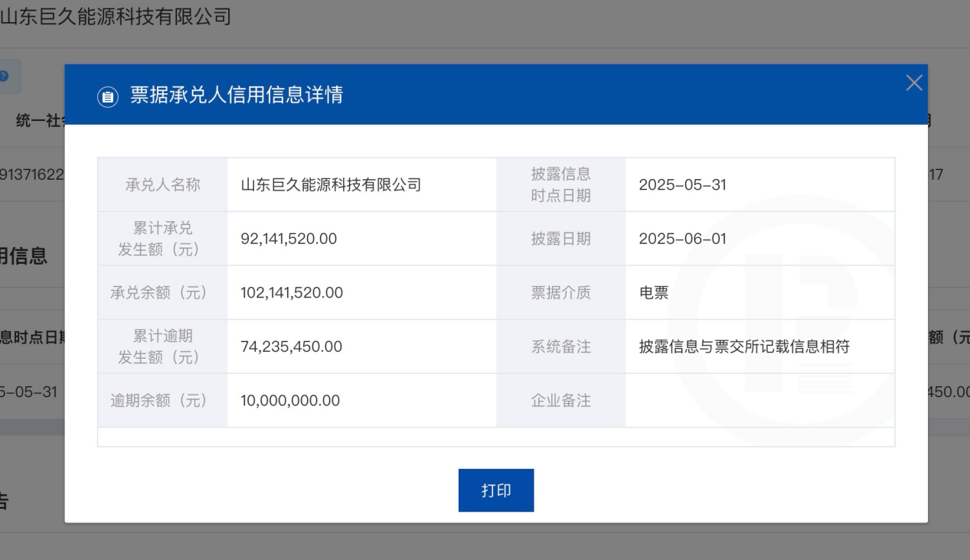The image size is (970, 560).
Task: Select the amount 92,141,520.00
Action: (289, 239)
